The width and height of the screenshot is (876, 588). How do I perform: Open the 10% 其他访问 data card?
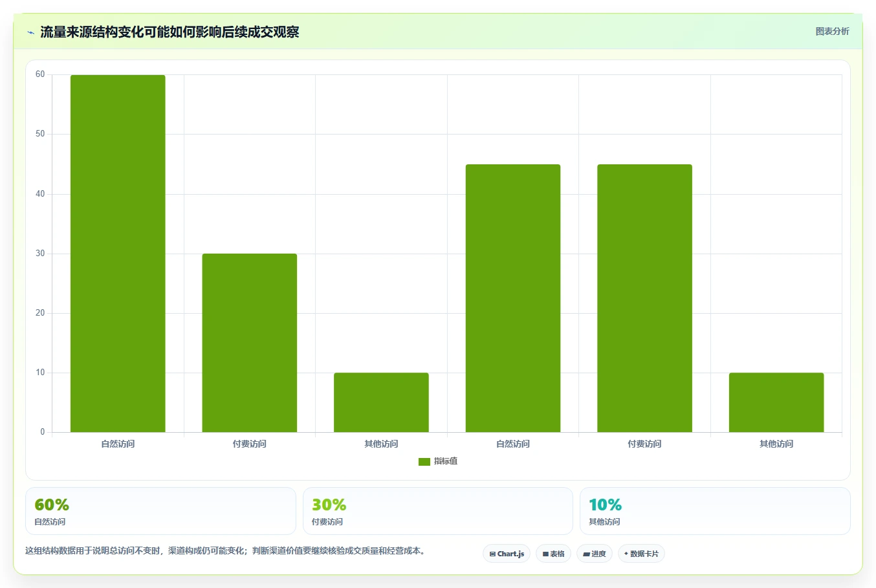(x=715, y=511)
